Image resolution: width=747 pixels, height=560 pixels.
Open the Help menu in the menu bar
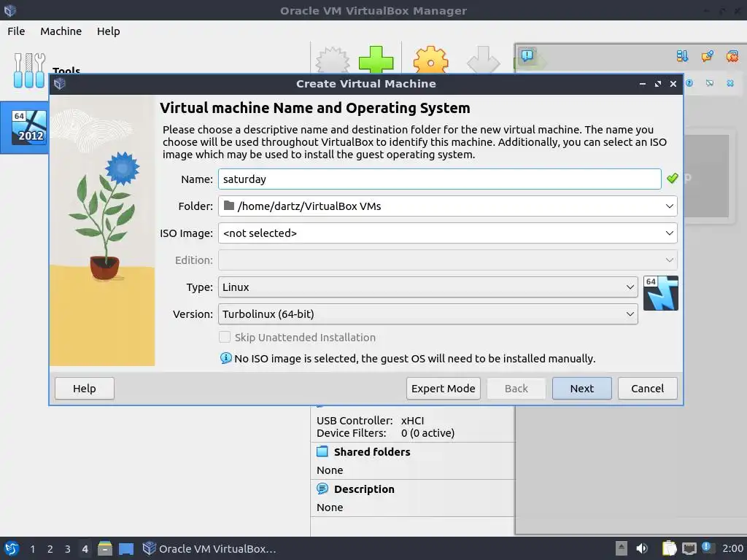(109, 31)
